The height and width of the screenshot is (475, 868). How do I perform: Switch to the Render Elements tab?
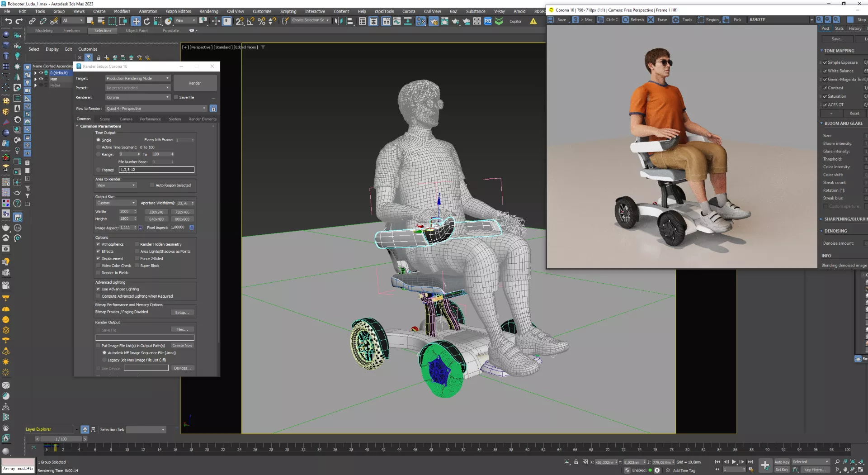[x=202, y=119]
